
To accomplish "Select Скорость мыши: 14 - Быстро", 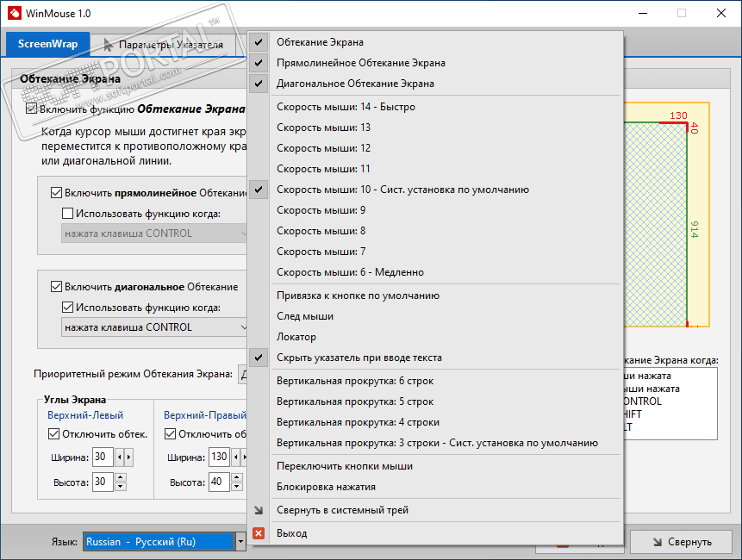I will pyautogui.click(x=435, y=107).
